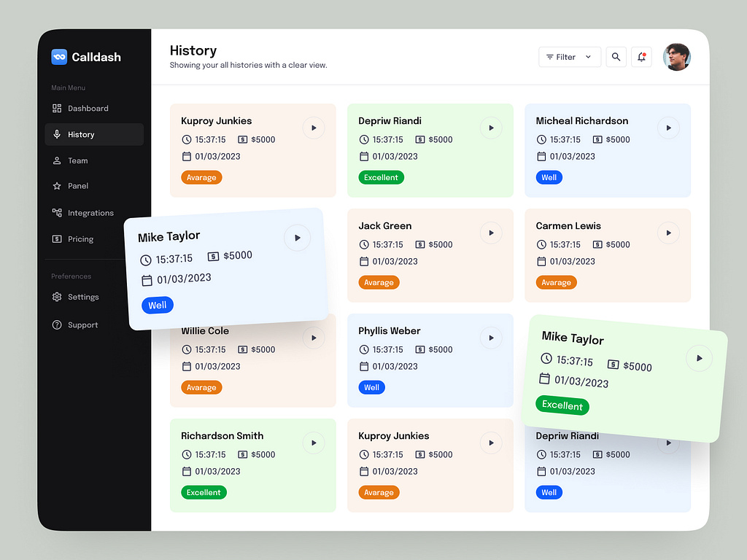Expand Kuproy Junkies call details with arrow button
This screenshot has width=747, height=560.
(314, 128)
